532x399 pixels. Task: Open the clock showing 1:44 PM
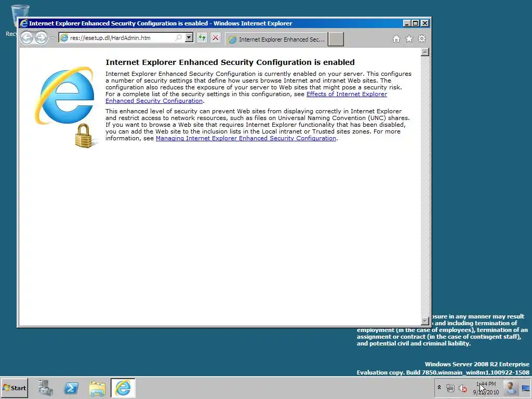(486, 388)
